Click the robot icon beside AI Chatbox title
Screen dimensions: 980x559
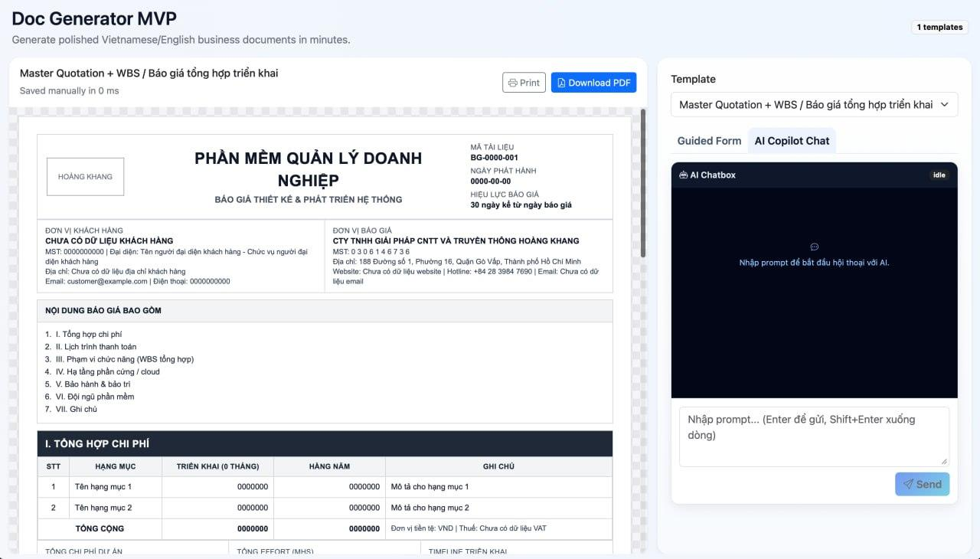point(682,175)
